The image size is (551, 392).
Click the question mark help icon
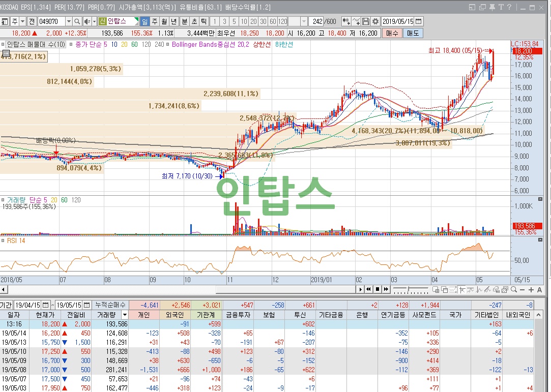tap(509, 7)
